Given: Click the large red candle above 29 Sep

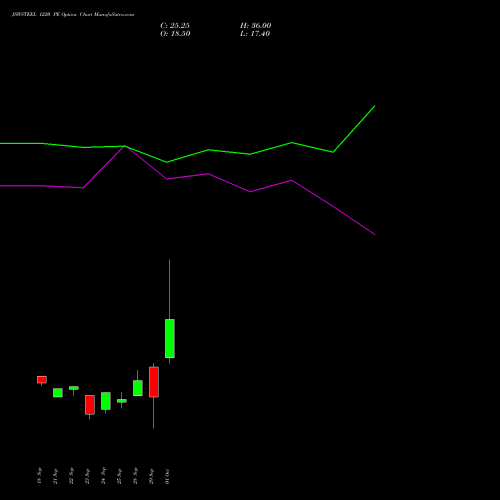Looking at the screenshot, I should (154, 382).
